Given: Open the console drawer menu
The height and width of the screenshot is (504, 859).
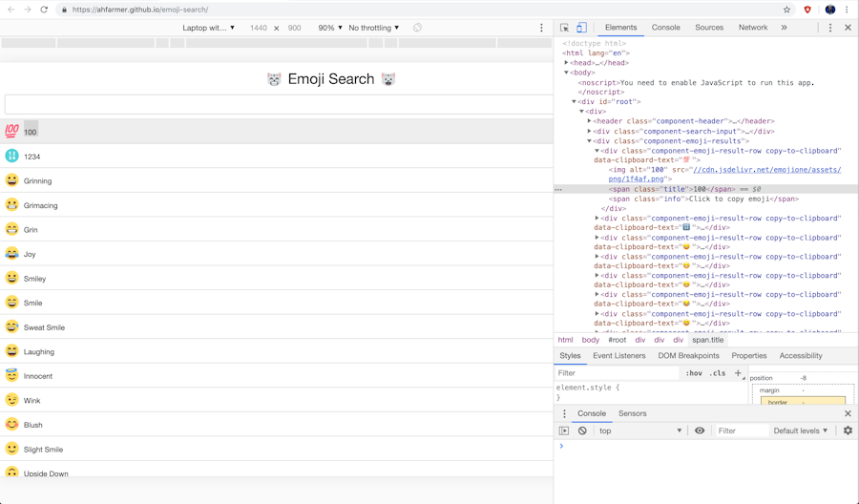Looking at the screenshot, I should tap(564, 413).
